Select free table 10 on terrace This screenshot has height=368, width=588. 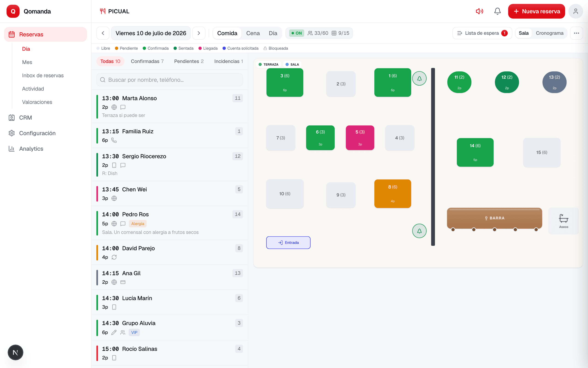285,194
